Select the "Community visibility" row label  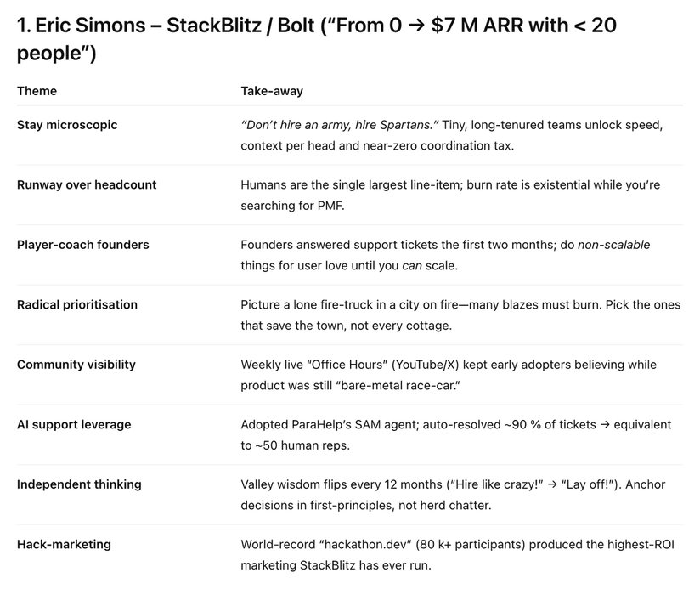[76, 365]
